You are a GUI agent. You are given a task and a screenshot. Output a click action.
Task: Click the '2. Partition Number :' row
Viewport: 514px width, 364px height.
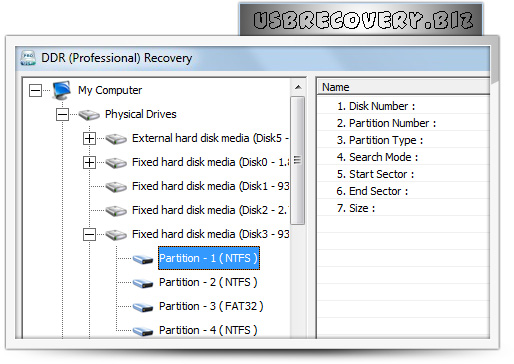tap(403, 123)
